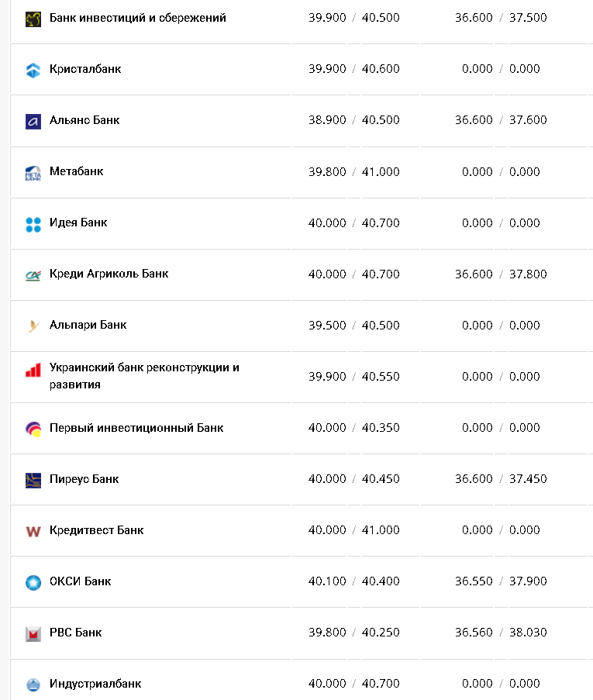Click the ОКСИ Банк rate 40.100 / 40.400
593x700 pixels.
coord(353,581)
